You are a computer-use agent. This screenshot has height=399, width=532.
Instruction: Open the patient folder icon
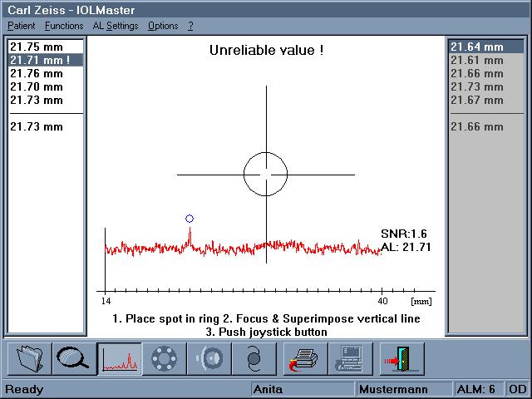pos(29,359)
